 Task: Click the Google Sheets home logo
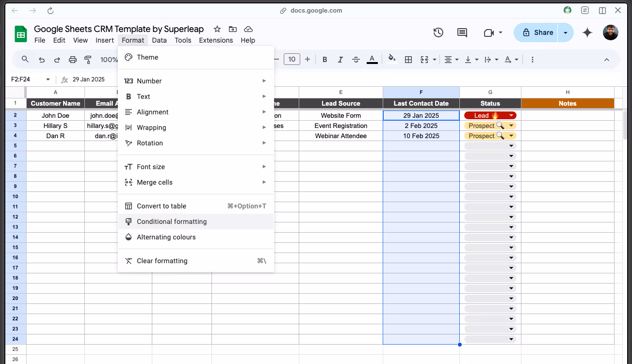[x=20, y=34]
